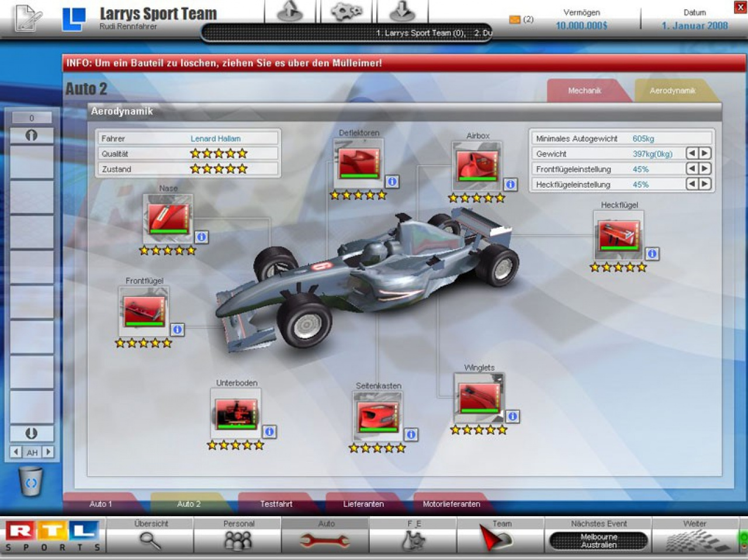Open Personal section
The height and width of the screenshot is (560, 748).
(238, 535)
